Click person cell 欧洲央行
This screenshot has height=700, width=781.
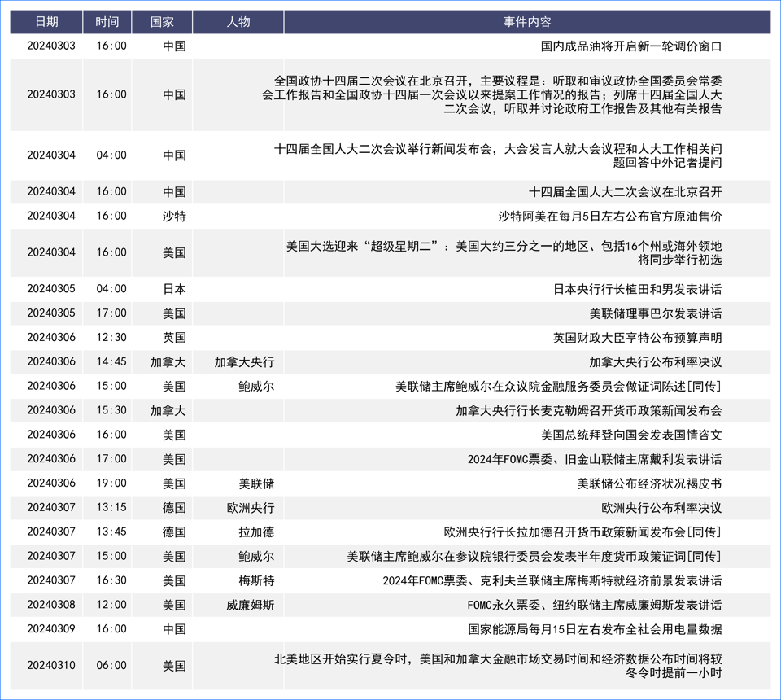pyautogui.click(x=250, y=508)
